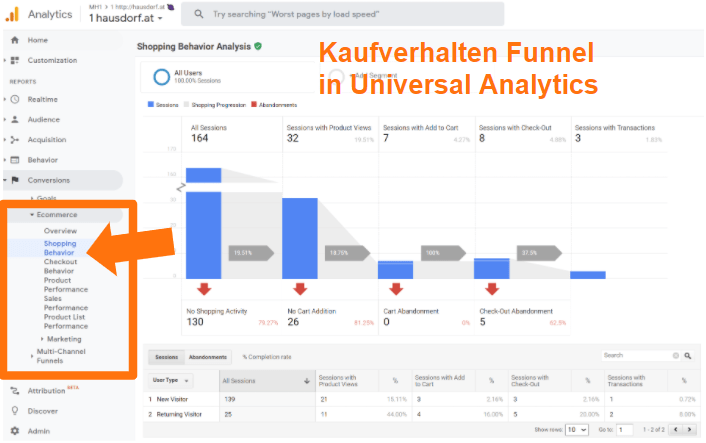Click the Attribution icon
The height and width of the screenshot is (443, 706).
(x=15, y=391)
